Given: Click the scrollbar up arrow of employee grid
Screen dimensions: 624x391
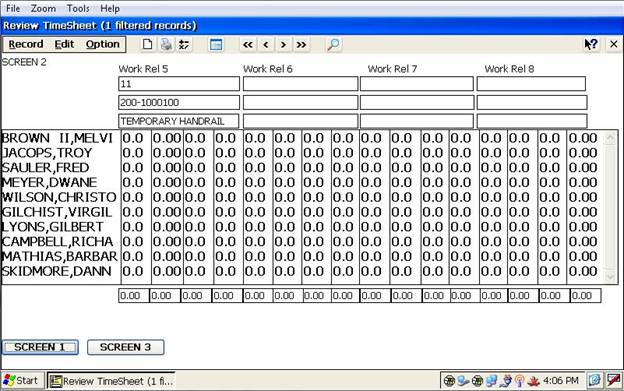Looking at the screenshot, I should [x=610, y=138].
